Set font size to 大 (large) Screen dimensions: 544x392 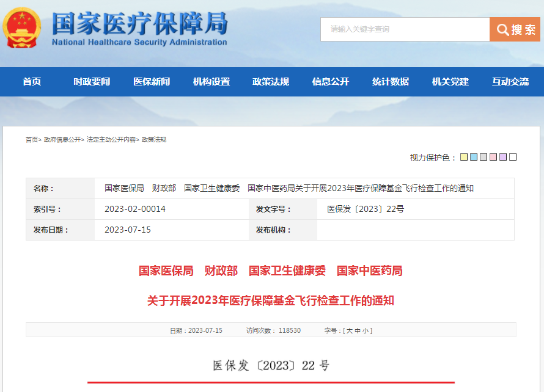point(350,331)
